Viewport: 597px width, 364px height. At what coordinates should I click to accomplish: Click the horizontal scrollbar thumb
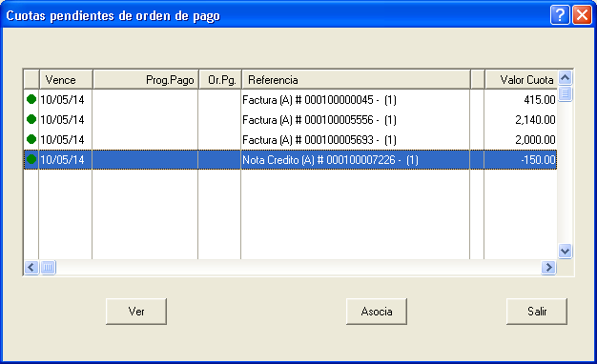[x=48, y=268]
